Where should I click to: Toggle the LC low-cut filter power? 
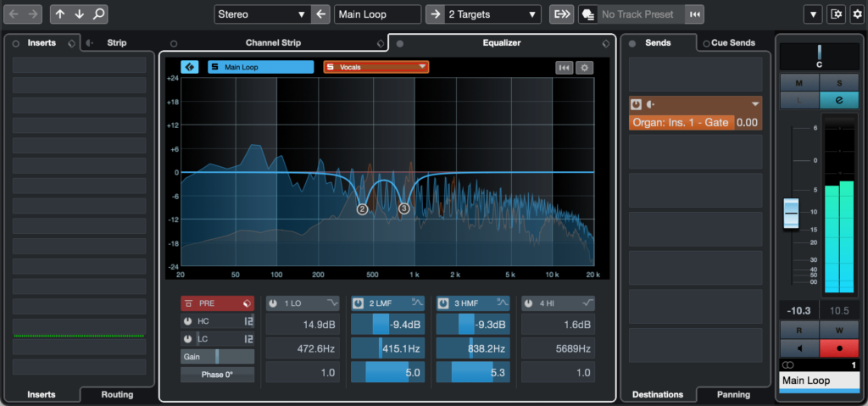coord(187,339)
